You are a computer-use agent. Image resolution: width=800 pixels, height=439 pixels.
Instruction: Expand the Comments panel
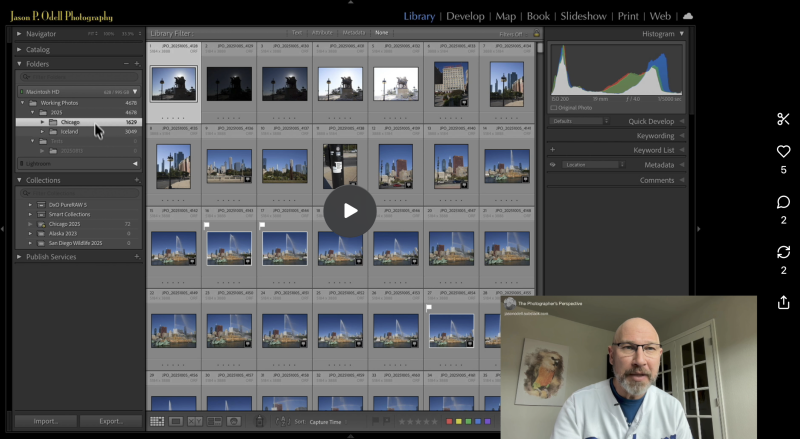682,180
